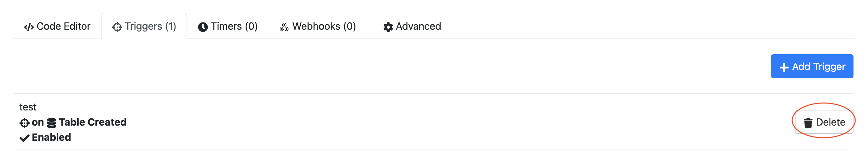Click the plus icon on Add Trigger
This screenshot has width=868, height=166.
click(784, 67)
